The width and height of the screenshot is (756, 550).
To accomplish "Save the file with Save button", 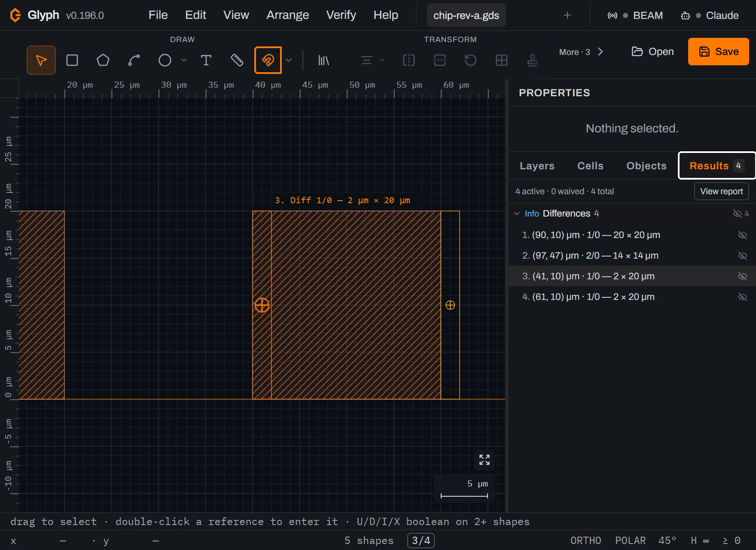I will click(x=719, y=52).
